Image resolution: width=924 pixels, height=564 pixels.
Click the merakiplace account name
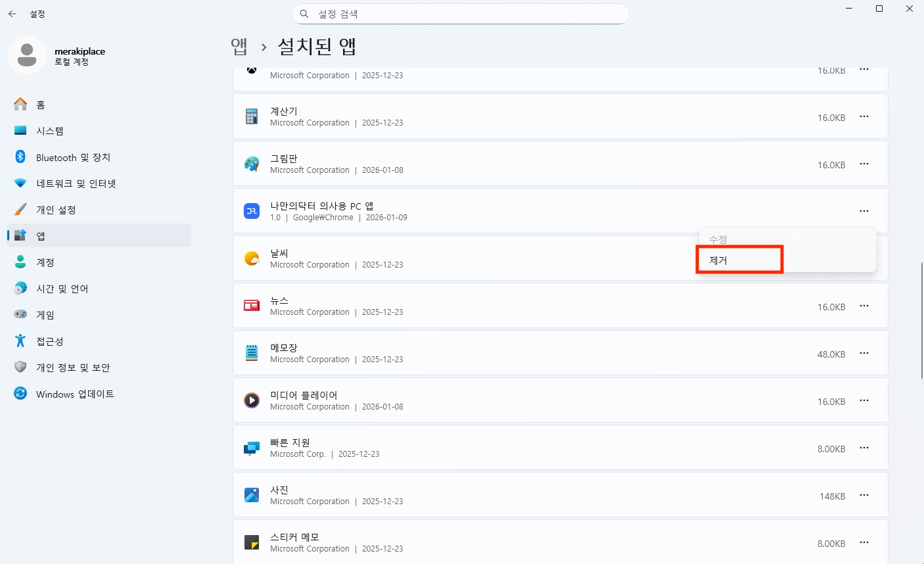[x=80, y=51]
